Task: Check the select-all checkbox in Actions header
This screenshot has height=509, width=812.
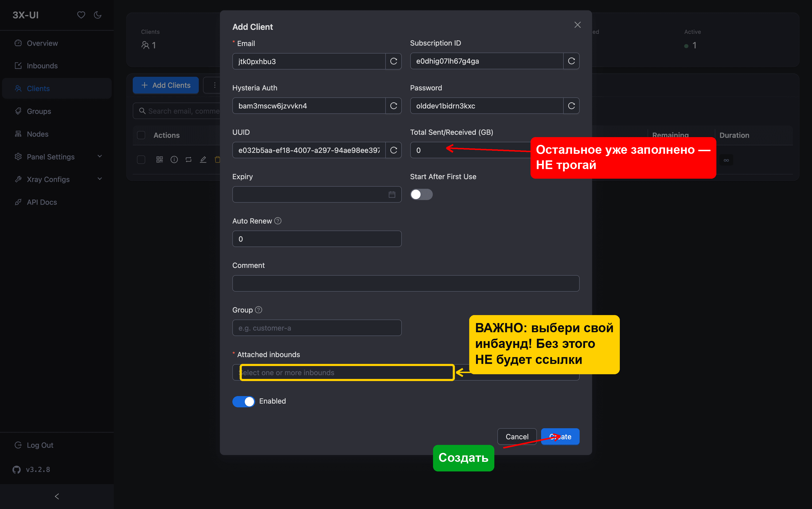Action: click(x=141, y=135)
